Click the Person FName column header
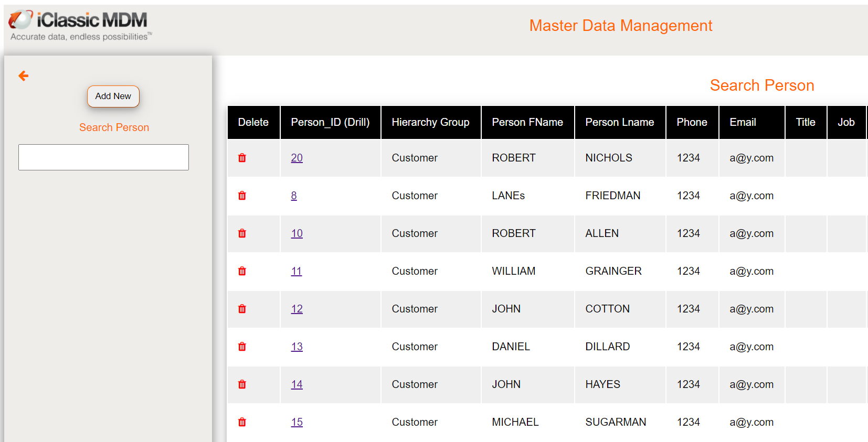 [x=527, y=122]
